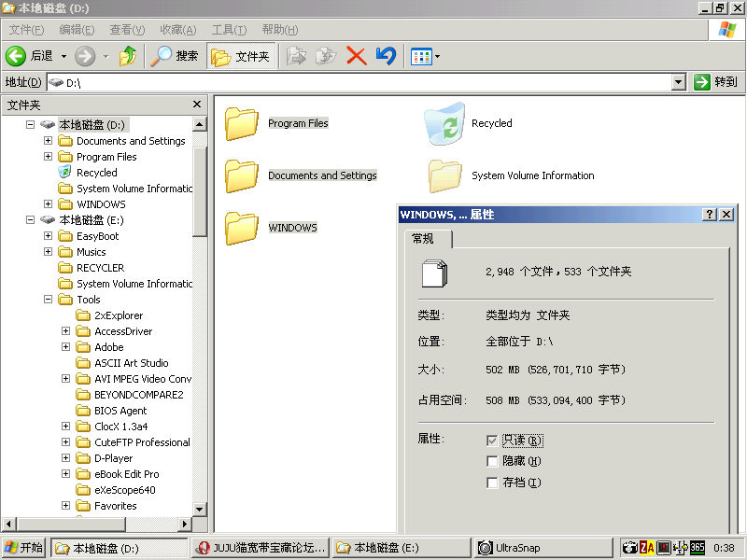Open the Tools (工具) menu
The width and height of the screenshot is (747, 560).
pyautogui.click(x=229, y=30)
